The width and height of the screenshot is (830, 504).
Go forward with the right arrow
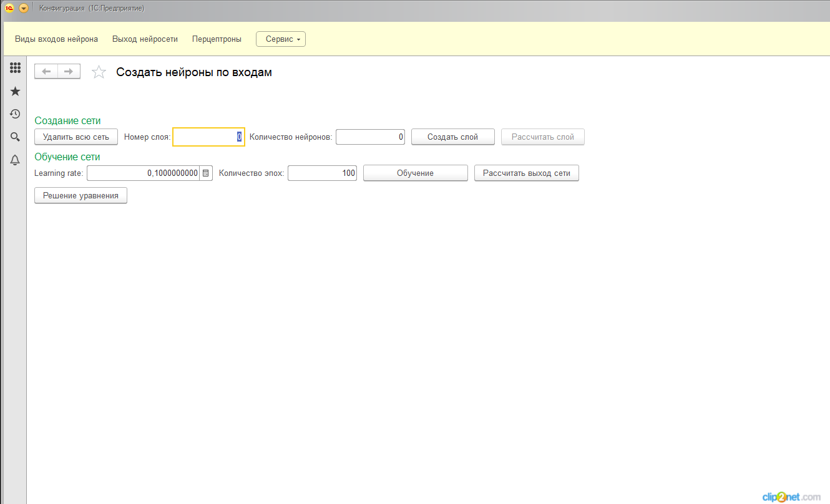[69, 72]
